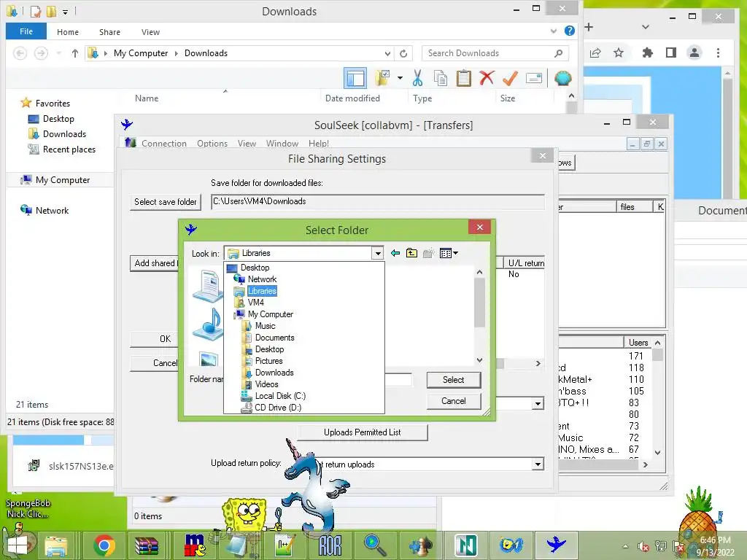Click the Chrome side panel icon
Viewport: 747px width, 560px height.
(671, 52)
